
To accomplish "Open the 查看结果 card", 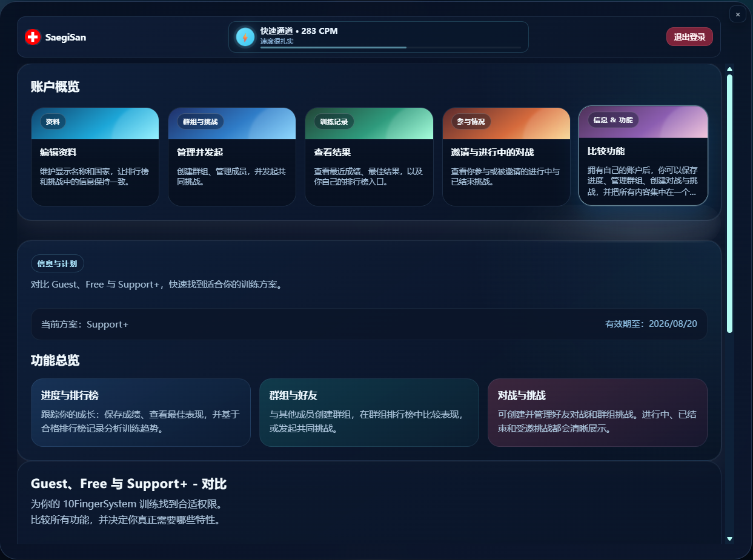I will [369, 157].
